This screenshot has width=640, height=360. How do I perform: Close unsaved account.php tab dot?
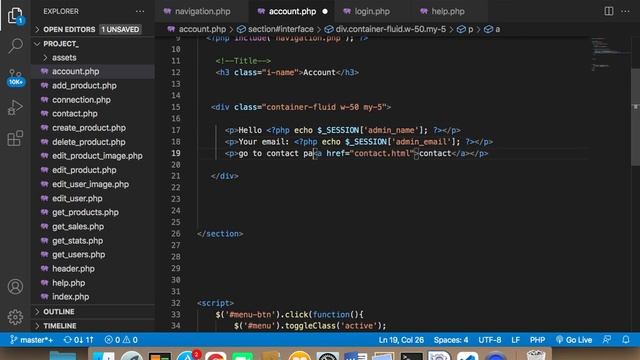(x=325, y=11)
